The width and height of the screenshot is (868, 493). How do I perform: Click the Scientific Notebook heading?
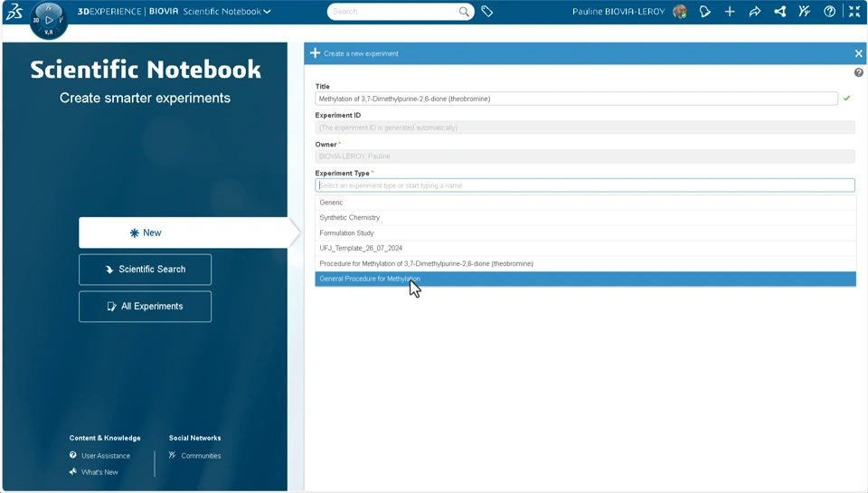[x=145, y=70]
